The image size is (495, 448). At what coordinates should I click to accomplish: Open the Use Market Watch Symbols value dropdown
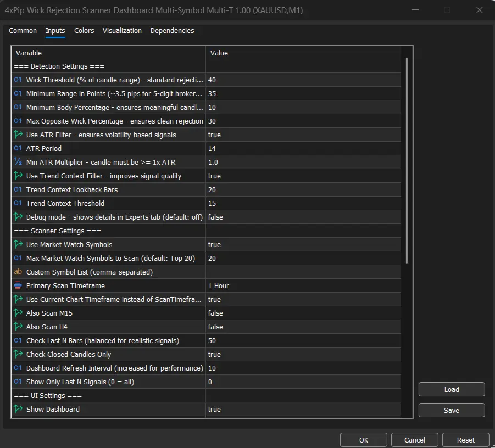tap(303, 245)
